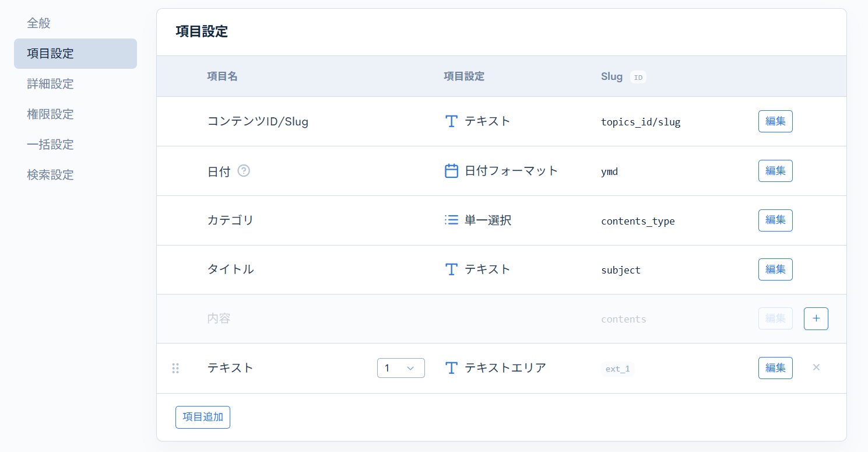Click the ID badge beside the Slug header
The width and height of the screenshot is (868, 452).
tap(638, 76)
